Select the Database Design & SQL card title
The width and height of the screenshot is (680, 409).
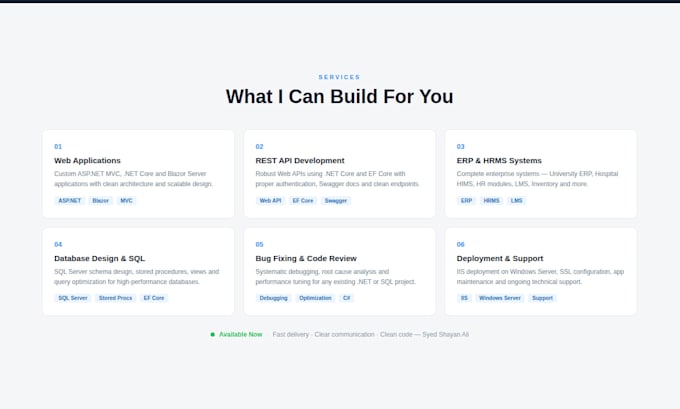coord(99,258)
